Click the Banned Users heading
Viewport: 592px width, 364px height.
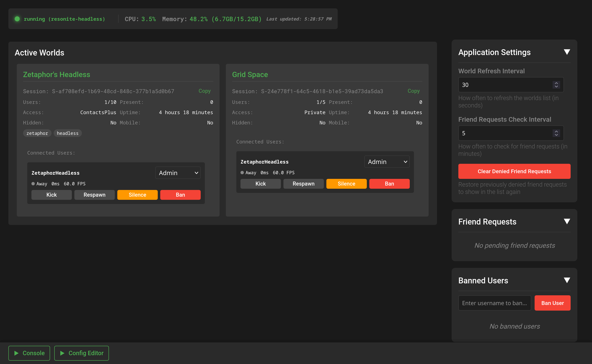483,280
